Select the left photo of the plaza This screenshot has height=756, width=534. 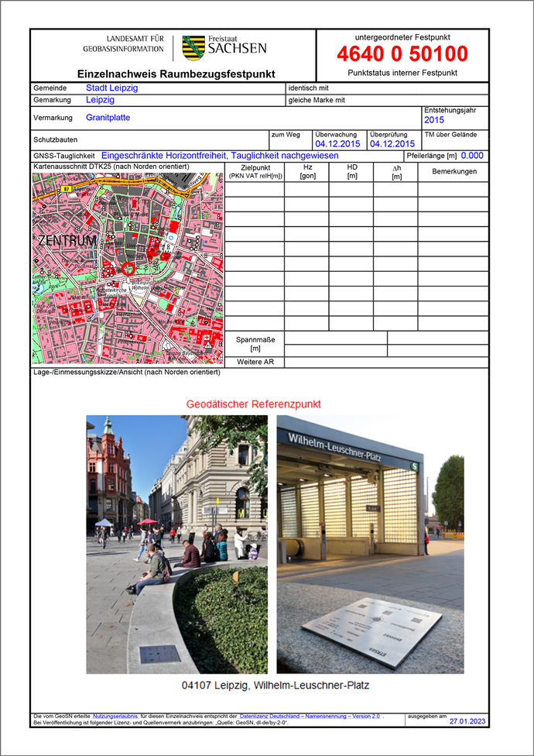tap(176, 544)
